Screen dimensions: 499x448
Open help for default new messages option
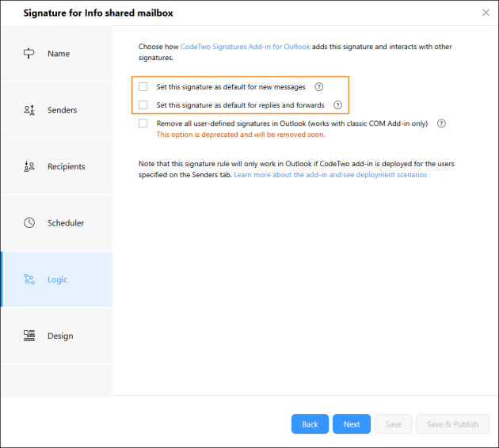click(319, 87)
